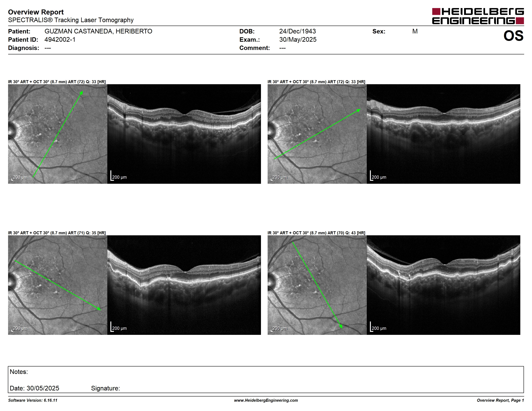Viewport: 532px width, 411px height.
Task: Click the "200 µm" scale in Q: 35 IR image
Action: 20,328
